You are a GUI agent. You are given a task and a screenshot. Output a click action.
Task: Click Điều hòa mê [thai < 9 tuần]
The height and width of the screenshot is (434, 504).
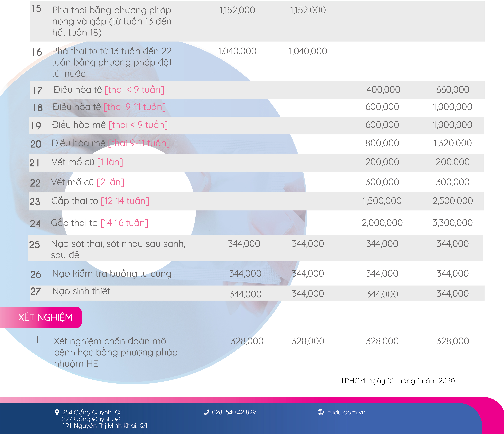[110, 125]
